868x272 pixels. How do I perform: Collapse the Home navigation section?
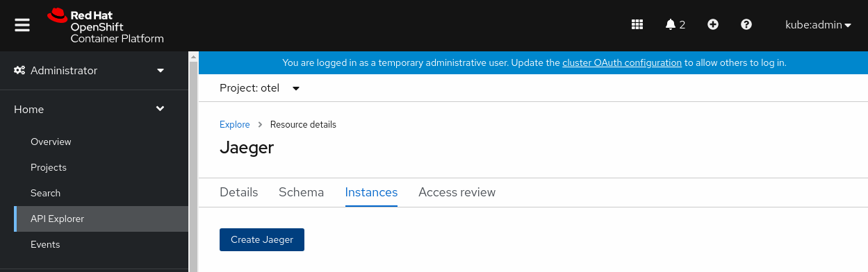94,109
